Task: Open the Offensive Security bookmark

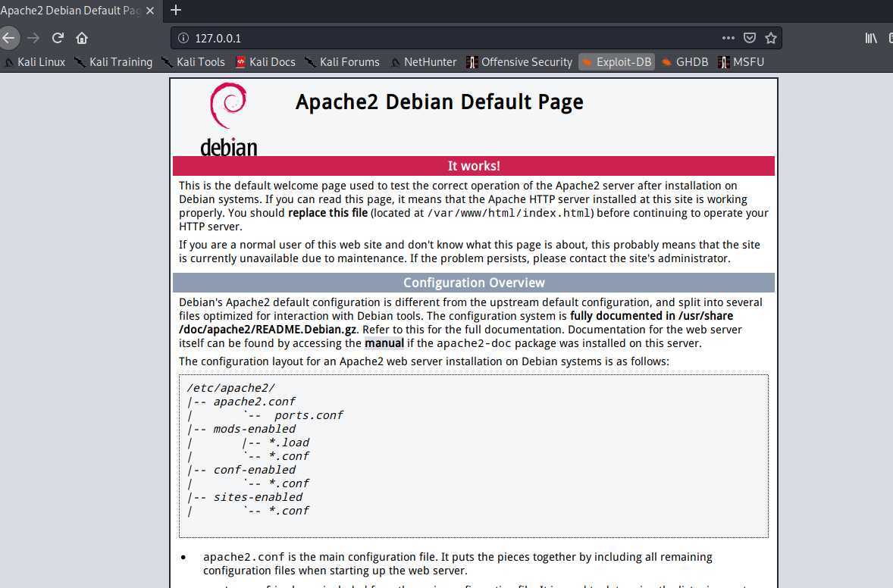Action: [519, 62]
